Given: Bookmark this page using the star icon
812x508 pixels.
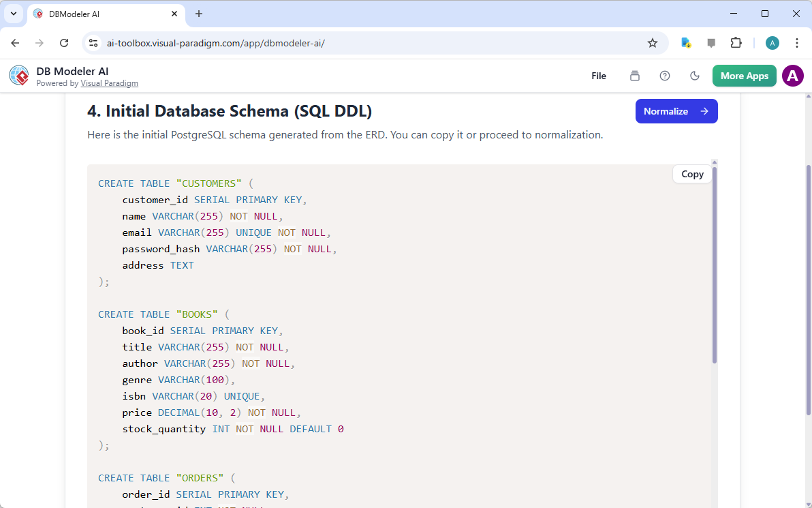Looking at the screenshot, I should pos(653,42).
